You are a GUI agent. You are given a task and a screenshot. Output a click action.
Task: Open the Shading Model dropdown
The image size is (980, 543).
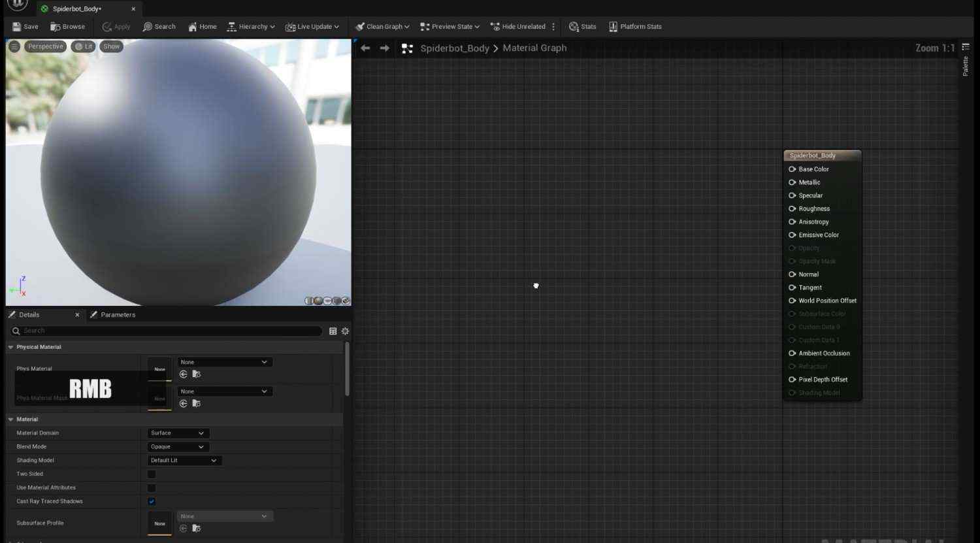[x=184, y=461]
